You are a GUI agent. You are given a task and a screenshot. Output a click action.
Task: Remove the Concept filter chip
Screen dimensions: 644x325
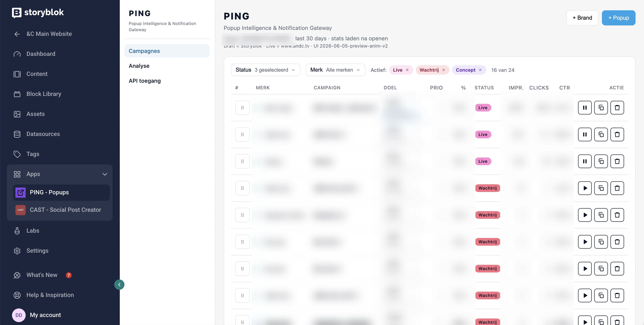coord(480,70)
